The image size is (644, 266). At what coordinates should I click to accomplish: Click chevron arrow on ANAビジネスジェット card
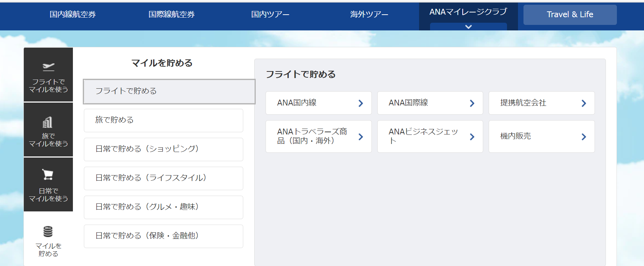click(x=472, y=137)
